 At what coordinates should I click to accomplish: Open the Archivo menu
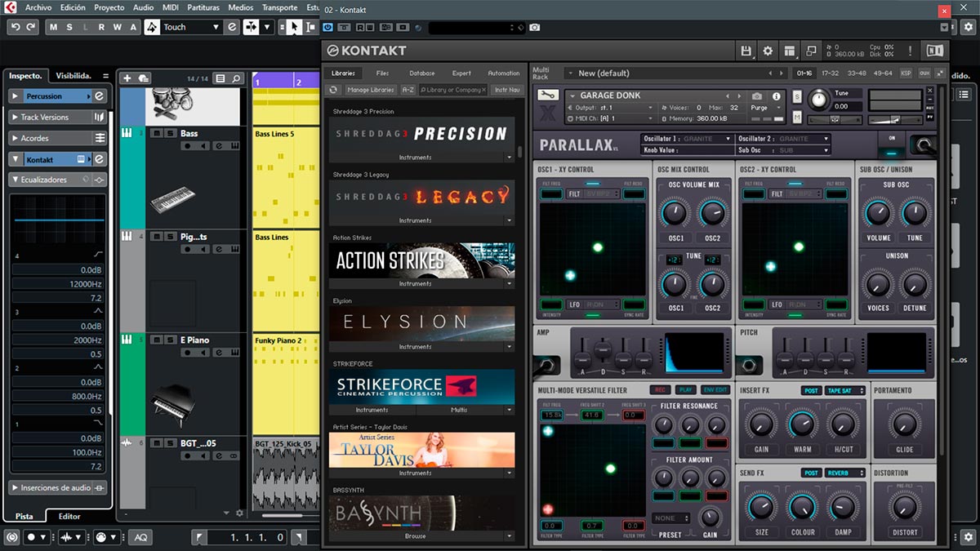[x=38, y=7]
